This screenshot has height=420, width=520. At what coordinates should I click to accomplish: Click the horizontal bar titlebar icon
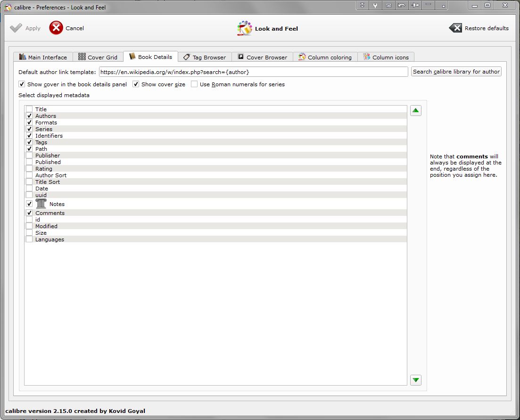429,5
